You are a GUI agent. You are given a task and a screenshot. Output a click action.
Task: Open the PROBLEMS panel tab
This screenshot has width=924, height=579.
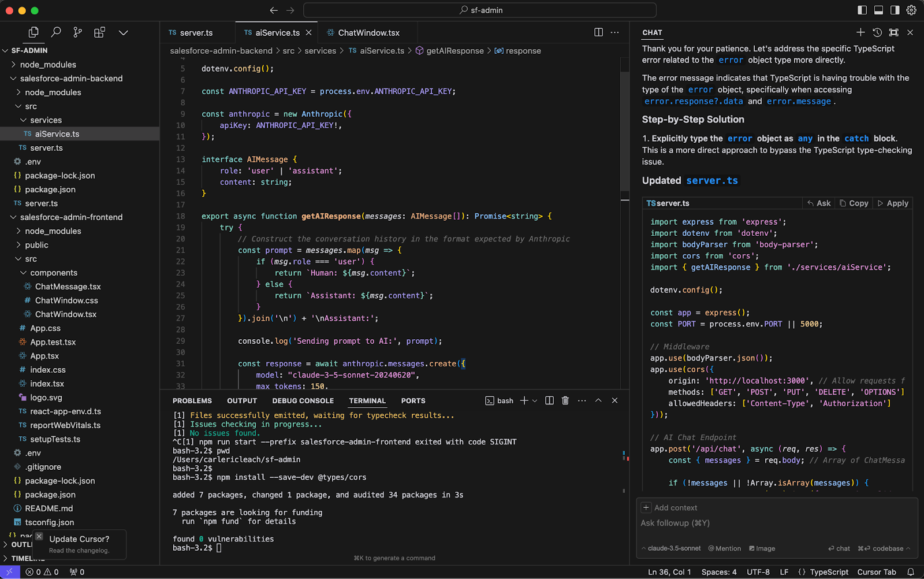coord(192,400)
